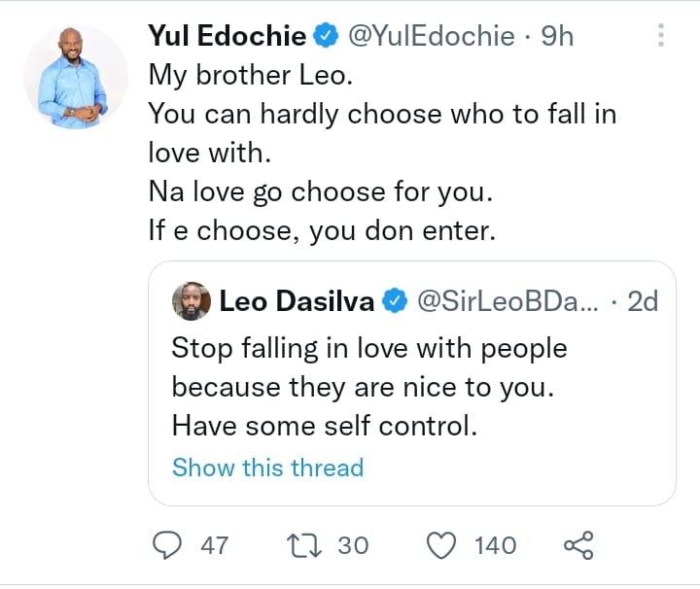Click Yul Edochie's blue verified badge
Screen dimensions: 700x589
coord(325,37)
